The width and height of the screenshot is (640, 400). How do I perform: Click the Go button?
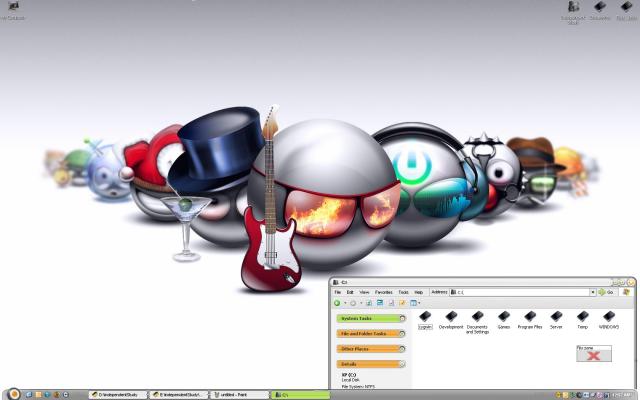click(x=606, y=292)
